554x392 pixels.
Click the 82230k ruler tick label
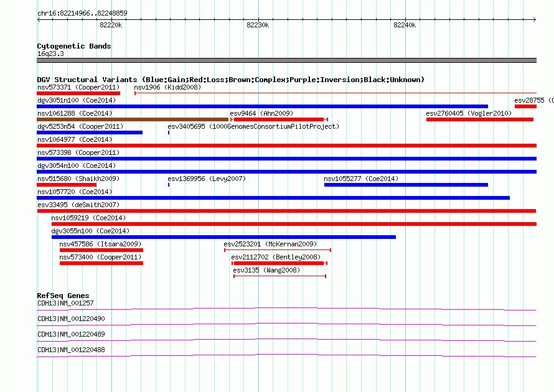(x=258, y=25)
